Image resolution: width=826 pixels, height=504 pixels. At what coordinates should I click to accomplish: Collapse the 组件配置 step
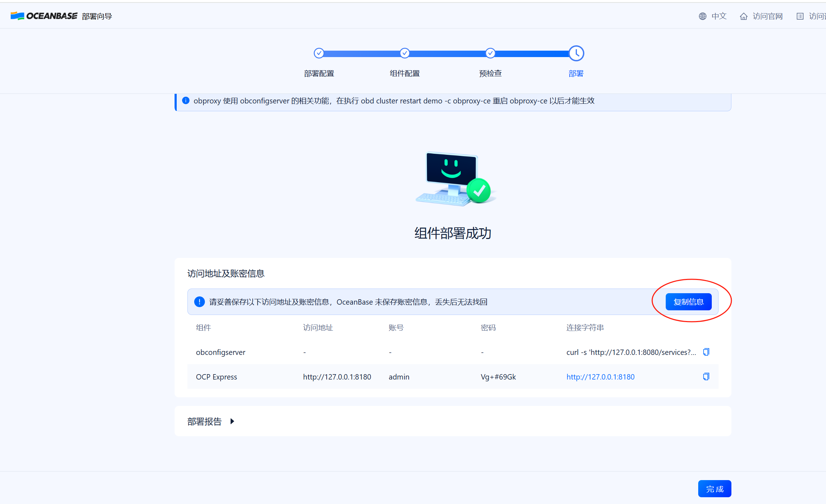click(x=404, y=53)
